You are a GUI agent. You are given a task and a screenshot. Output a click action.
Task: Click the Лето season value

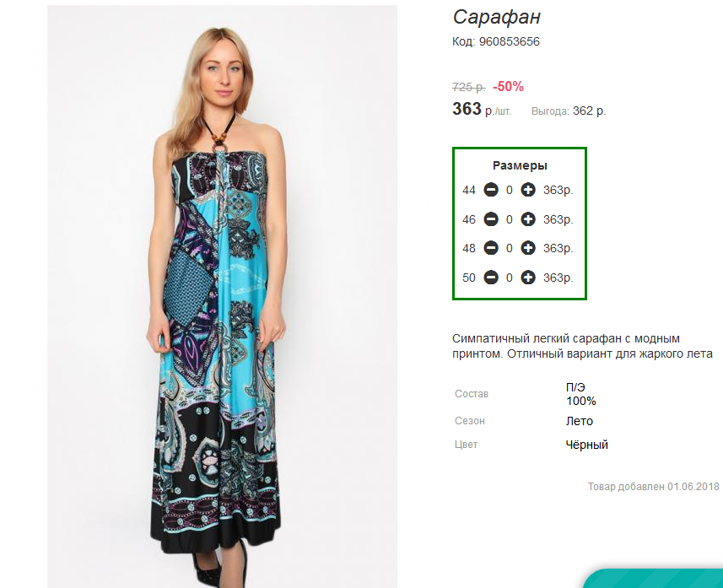[579, 421]
